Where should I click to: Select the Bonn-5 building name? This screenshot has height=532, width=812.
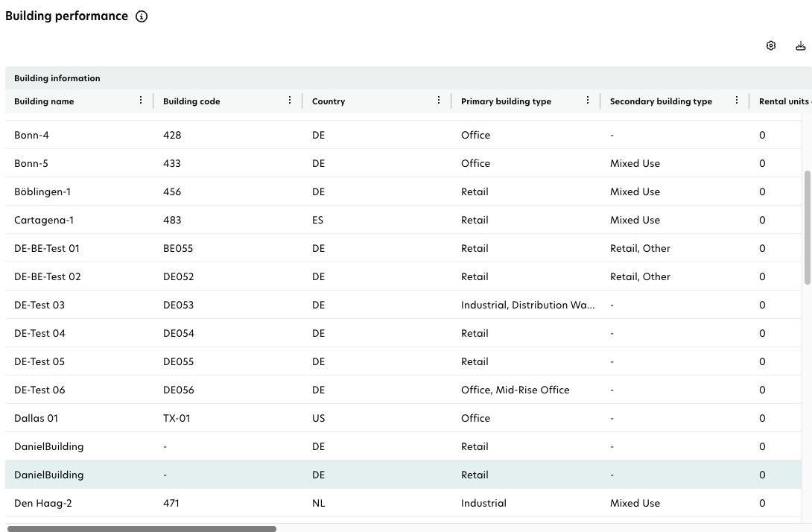click(31, 164)
